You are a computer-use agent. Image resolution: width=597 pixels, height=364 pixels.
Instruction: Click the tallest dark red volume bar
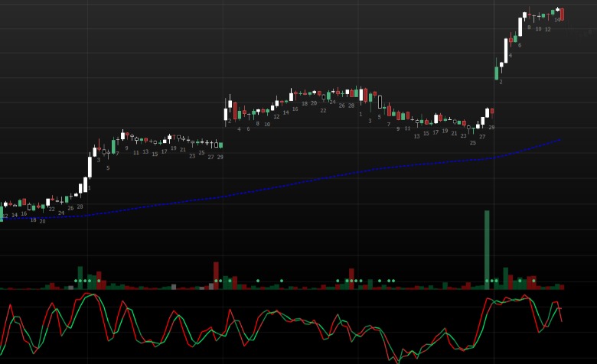[216, 276]
